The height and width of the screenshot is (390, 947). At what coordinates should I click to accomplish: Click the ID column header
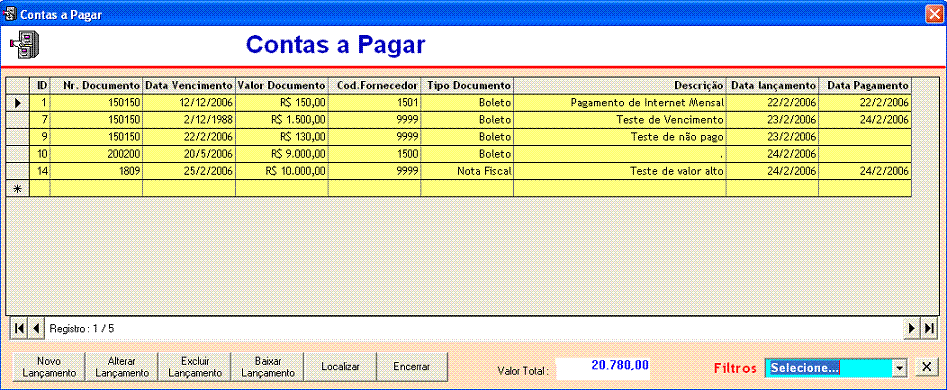coord(40,86)
